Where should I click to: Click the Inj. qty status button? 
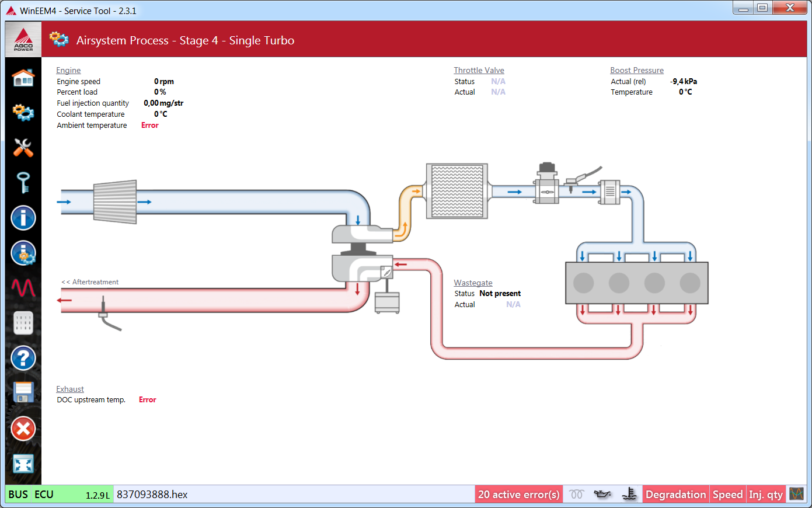tap(765, 495)
